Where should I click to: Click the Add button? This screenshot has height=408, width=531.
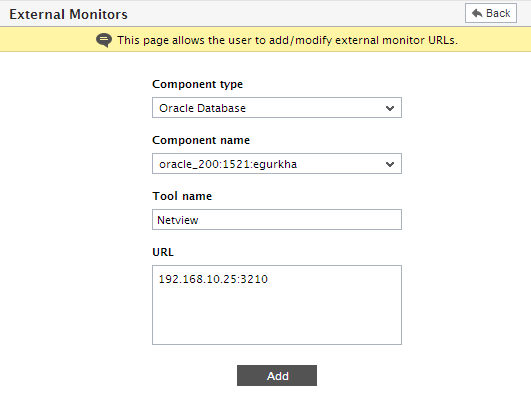pos(277,375)
